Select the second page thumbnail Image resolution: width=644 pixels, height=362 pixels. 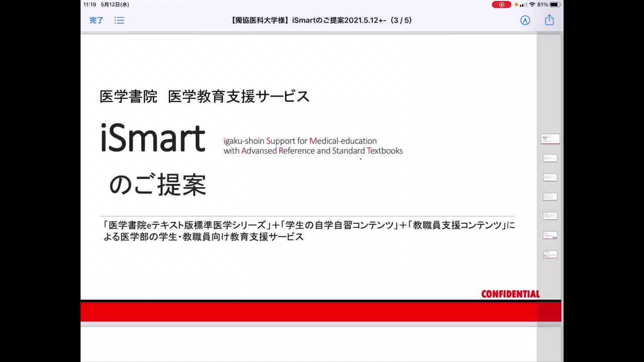550,158
